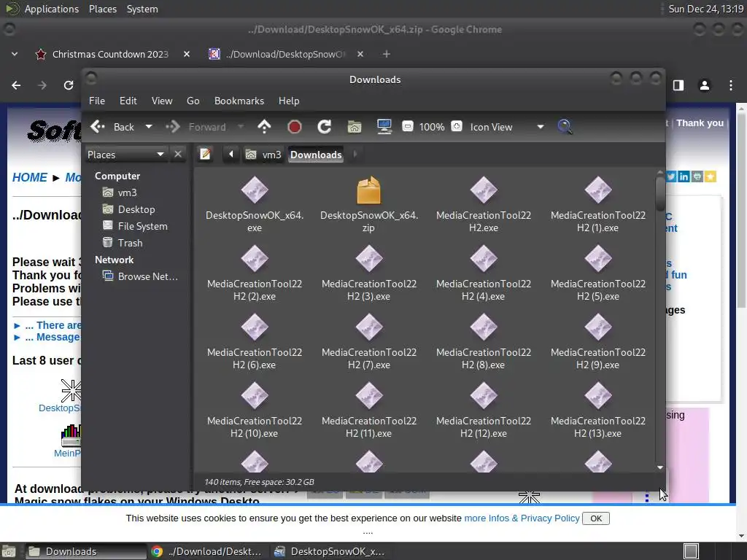Open the more Infos & Privacy Policy link
747x560 pixels.
522,518
